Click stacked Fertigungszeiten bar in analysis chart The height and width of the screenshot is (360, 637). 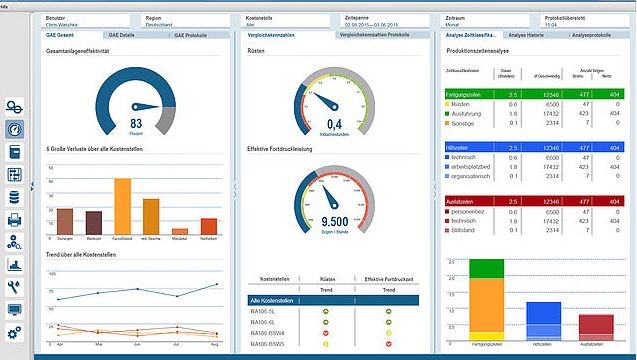click(x=486, y=299)
